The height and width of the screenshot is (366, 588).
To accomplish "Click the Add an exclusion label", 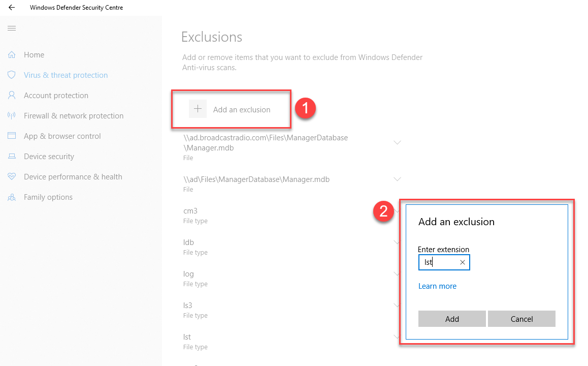I will click(242, 110).
